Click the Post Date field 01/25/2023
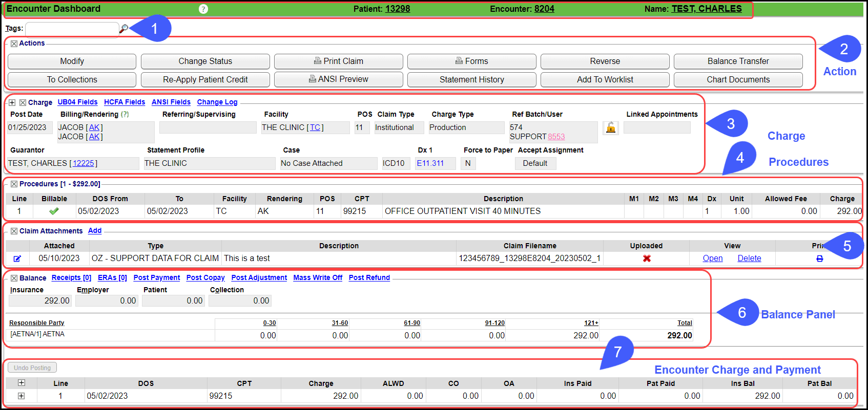This screenshot has width=868, height=410. coord(30,127)
